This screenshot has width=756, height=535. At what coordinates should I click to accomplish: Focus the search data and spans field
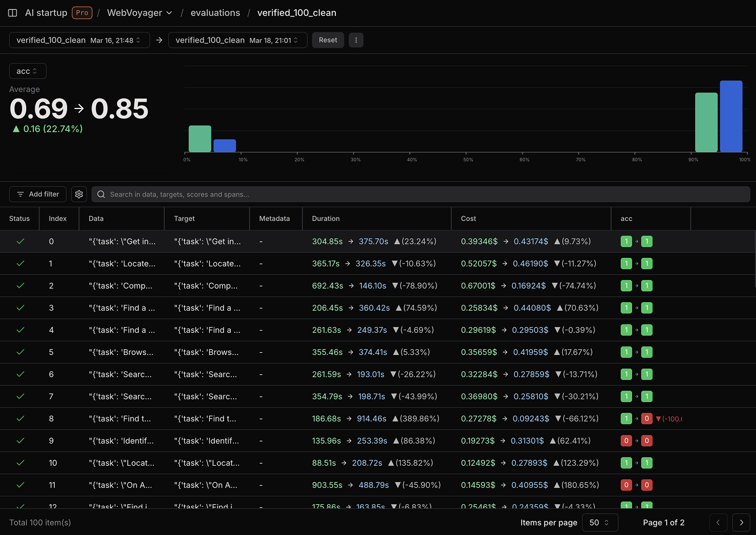point(421,194)
